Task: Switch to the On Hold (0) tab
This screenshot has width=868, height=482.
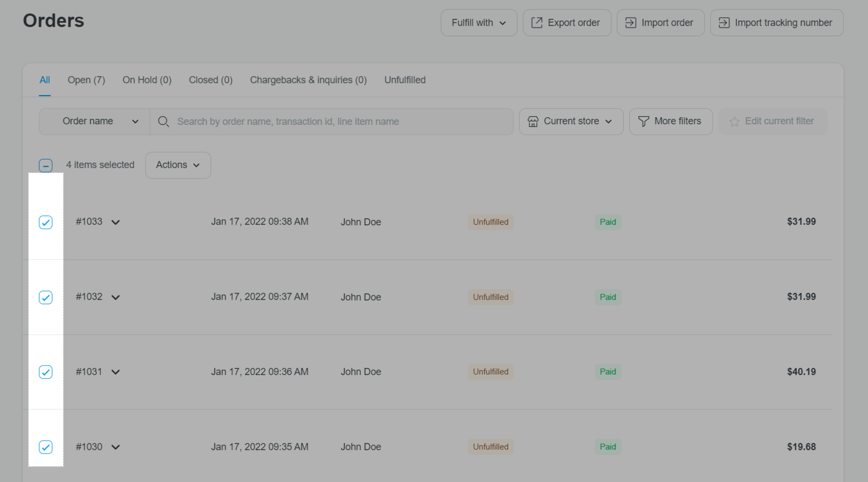Action: coord(147,80)
